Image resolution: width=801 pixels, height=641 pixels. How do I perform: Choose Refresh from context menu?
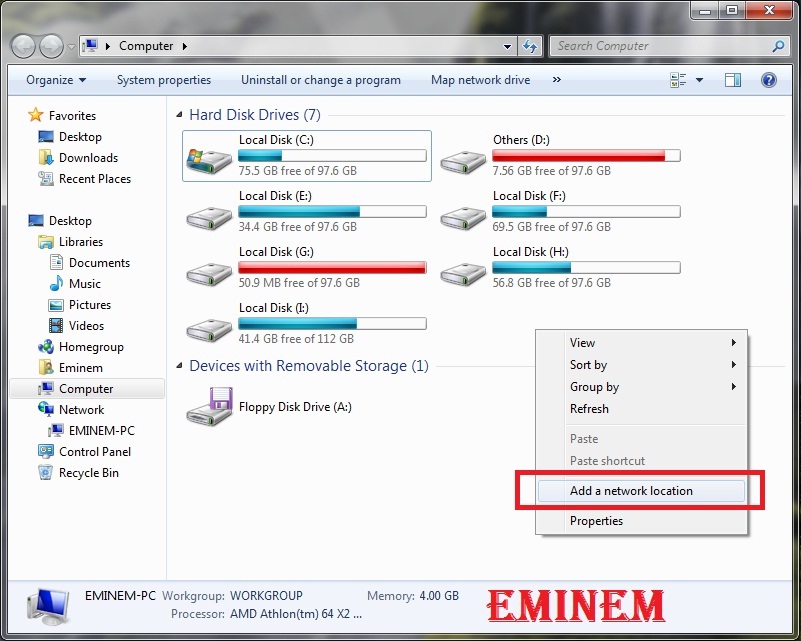[x=642, y=409]
